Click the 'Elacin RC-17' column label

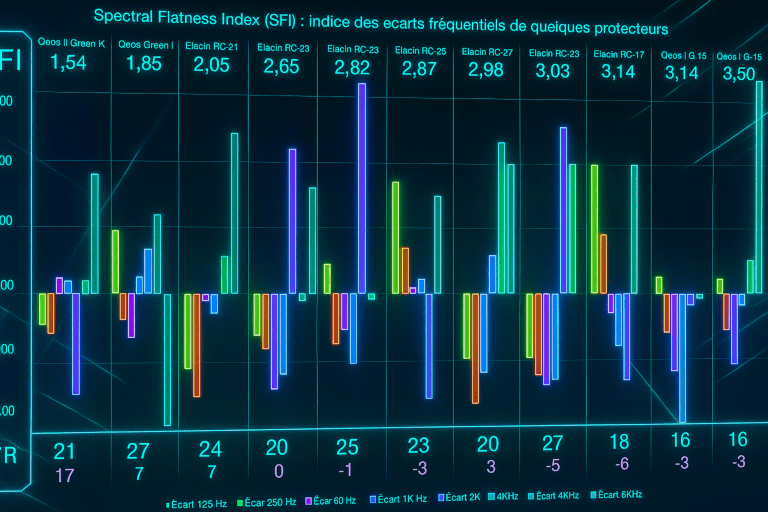tap(619, 54)
